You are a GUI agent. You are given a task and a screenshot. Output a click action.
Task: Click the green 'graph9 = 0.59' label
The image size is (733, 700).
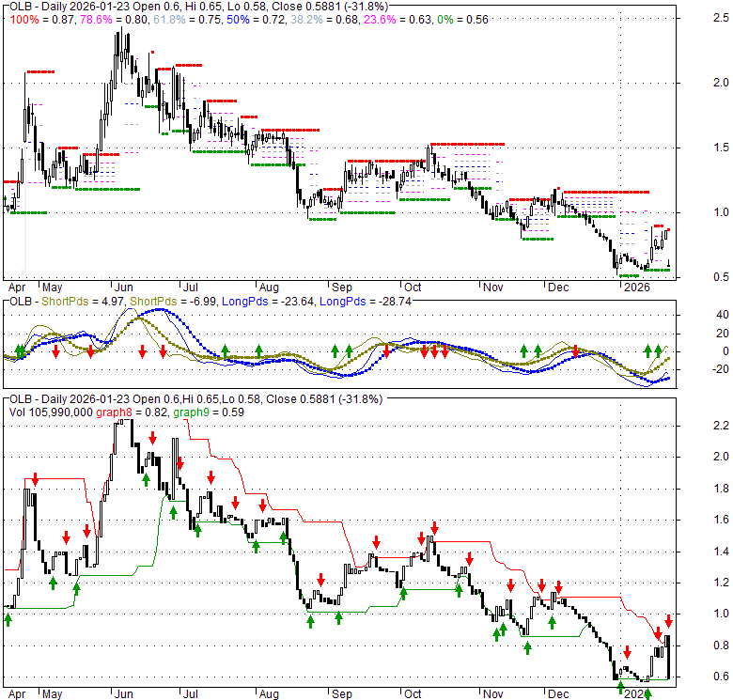click(x=209, y=412)
